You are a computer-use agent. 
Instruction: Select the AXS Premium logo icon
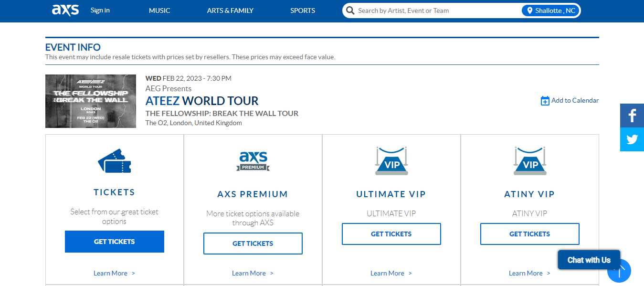click(x=253, y=161)
